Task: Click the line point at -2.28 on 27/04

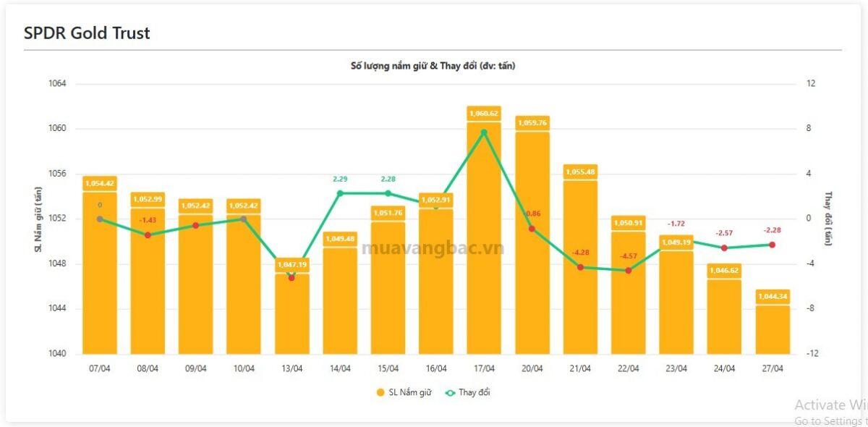Action: click(x=773, y=245)
